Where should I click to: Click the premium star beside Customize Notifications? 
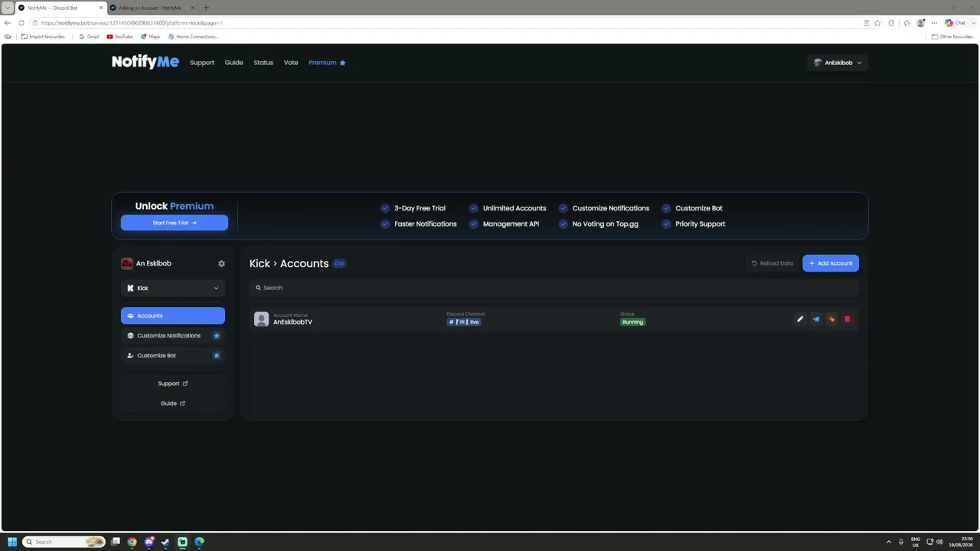pos(217,336)
